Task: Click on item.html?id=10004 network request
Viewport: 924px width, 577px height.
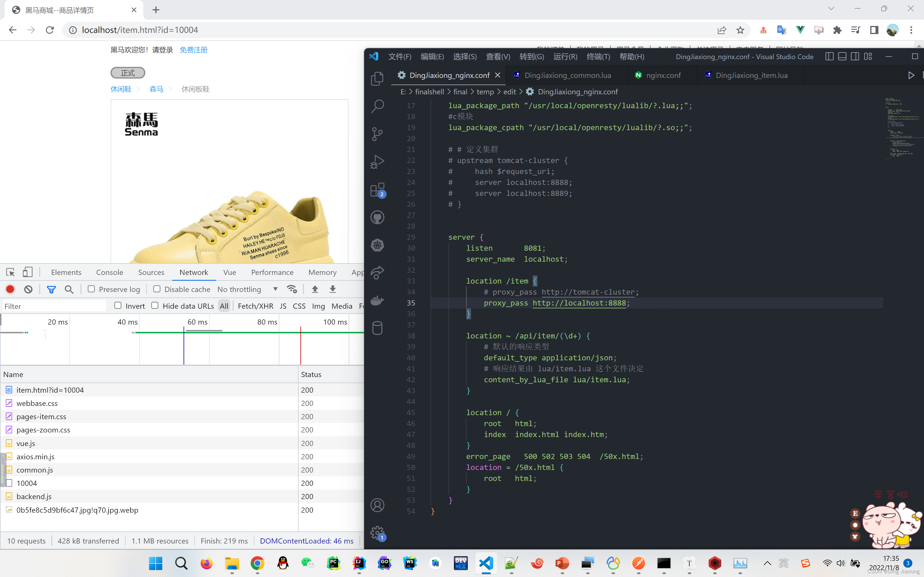Action: point(50,389)
